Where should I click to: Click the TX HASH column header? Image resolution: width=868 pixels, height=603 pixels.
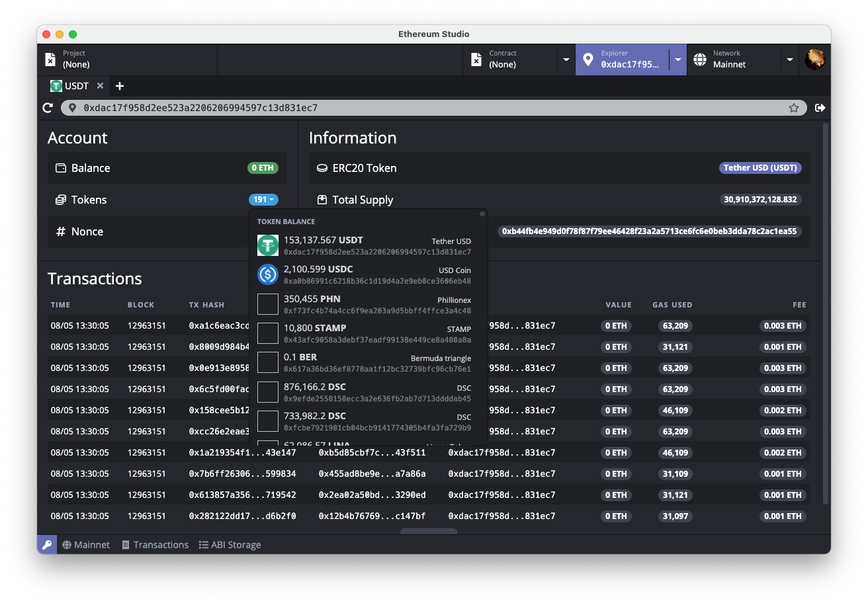click(x=206, y=305)
